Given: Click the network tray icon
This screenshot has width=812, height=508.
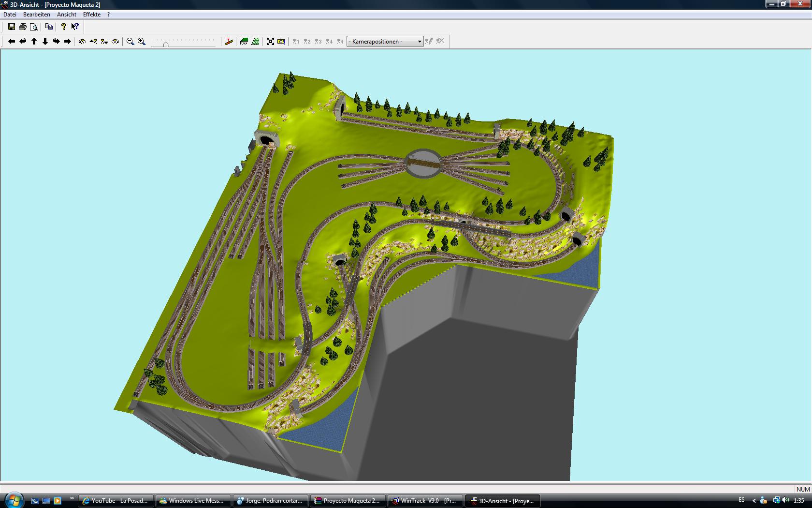Looking at the screenshot, I should [x=776, y=501].
